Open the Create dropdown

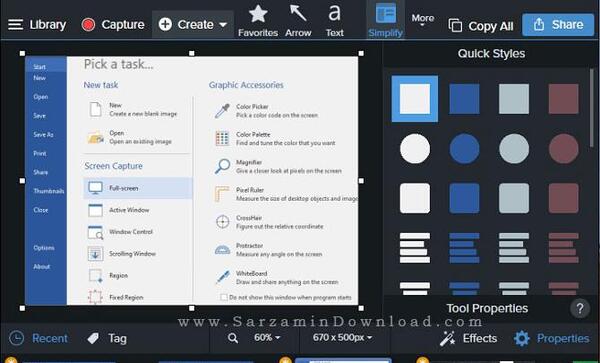192,24
